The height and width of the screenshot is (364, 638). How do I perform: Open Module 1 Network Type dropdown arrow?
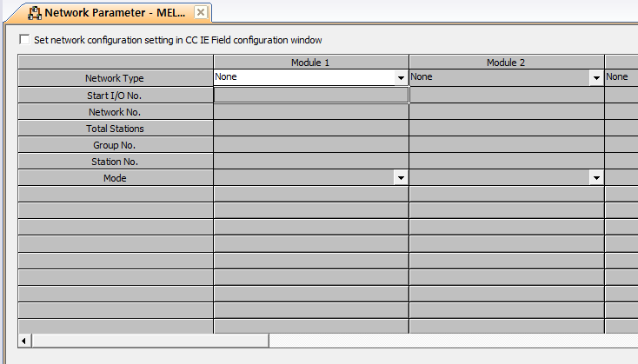pyautogui.click(x=401, y=77)
